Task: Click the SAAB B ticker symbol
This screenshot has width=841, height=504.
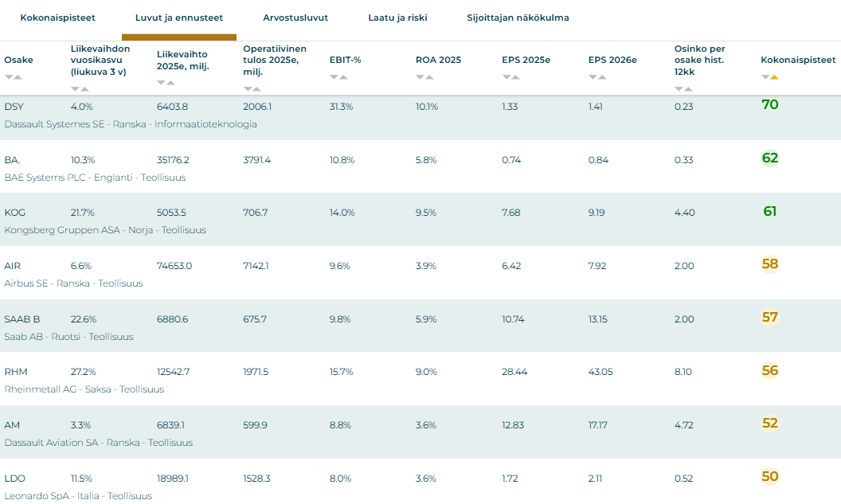Action: [22, 319]
